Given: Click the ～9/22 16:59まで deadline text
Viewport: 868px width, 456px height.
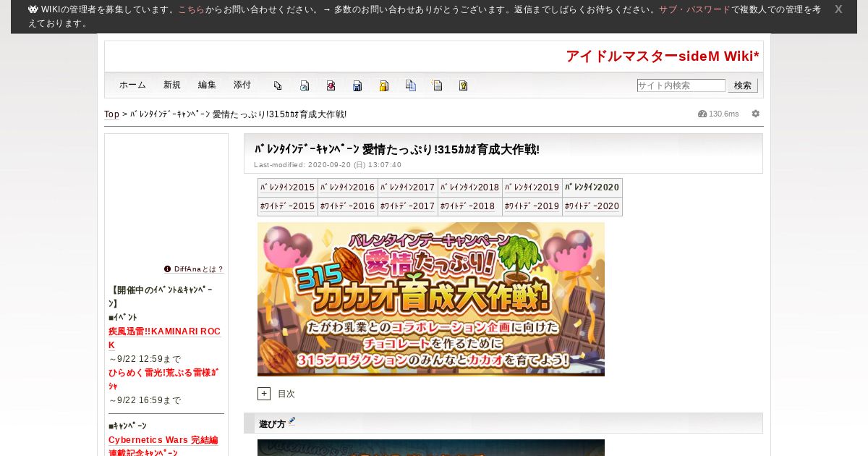Looking at the screenshot, I should point(145,400).
